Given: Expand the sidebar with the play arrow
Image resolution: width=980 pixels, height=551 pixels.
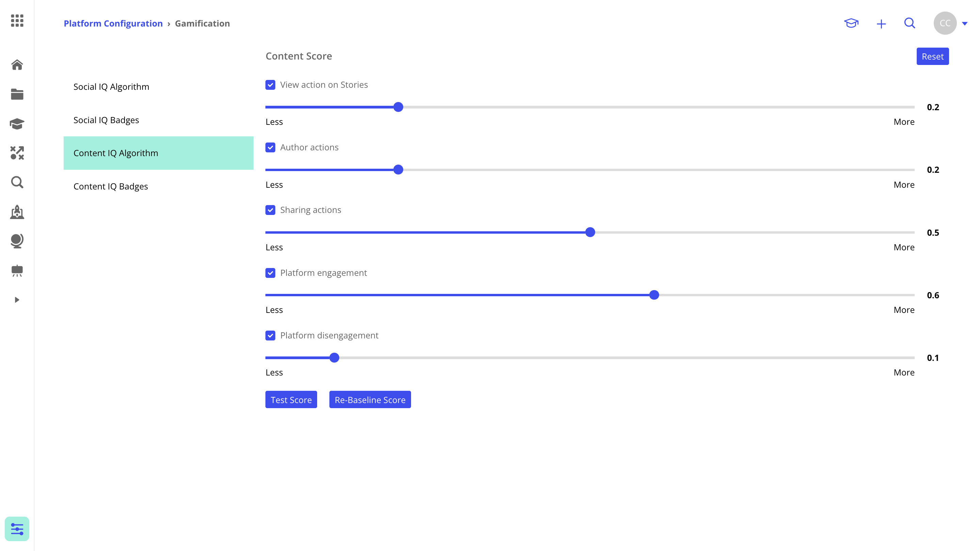Looking at the screenshot, I should coord(17,300).
